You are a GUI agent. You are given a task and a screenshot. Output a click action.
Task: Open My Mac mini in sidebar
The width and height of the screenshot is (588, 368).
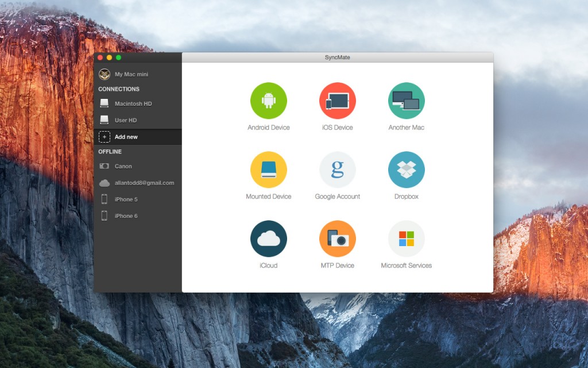pyautogui.click(x=138, y=74)
